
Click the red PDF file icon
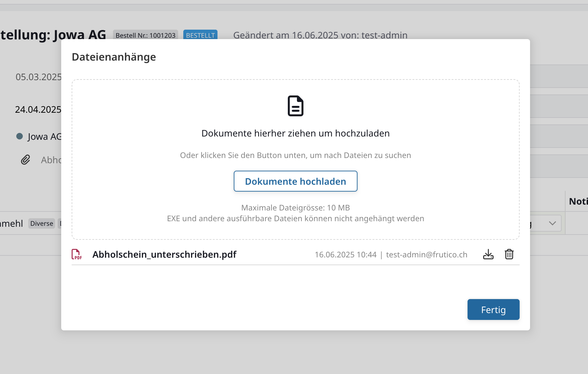(77, 254)
